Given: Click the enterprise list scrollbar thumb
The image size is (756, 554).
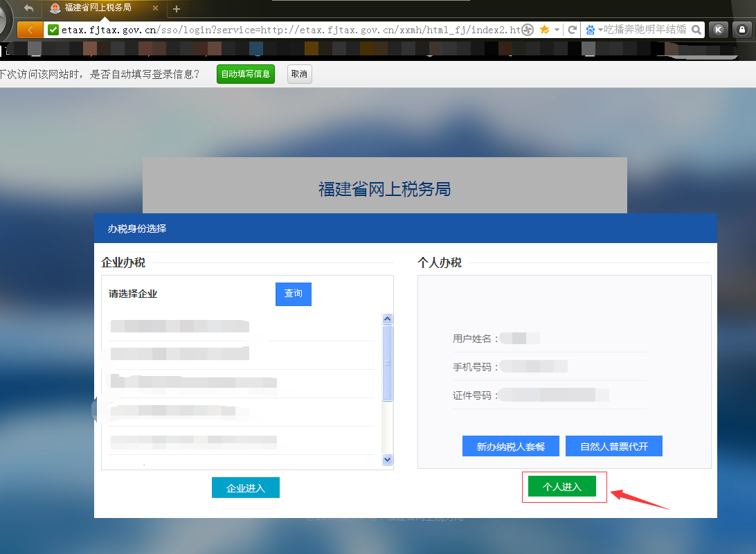Looking at the screenshot, I should point(387,363).
